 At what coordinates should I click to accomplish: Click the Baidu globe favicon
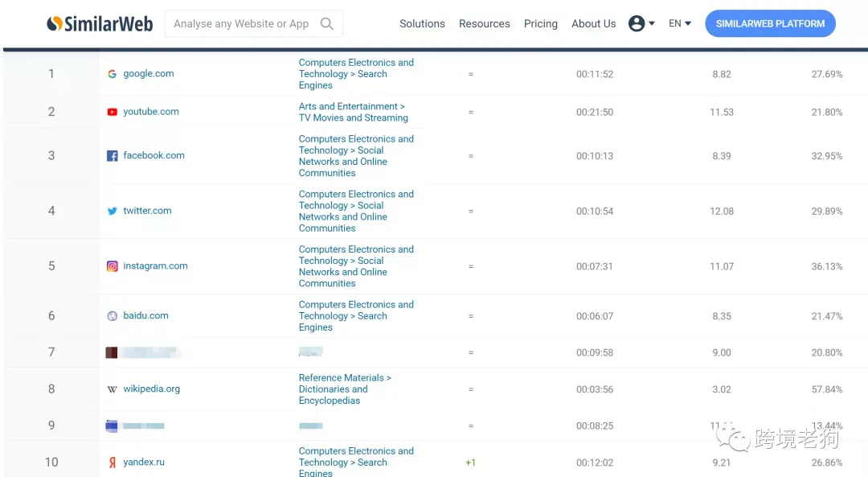(112, 316)
